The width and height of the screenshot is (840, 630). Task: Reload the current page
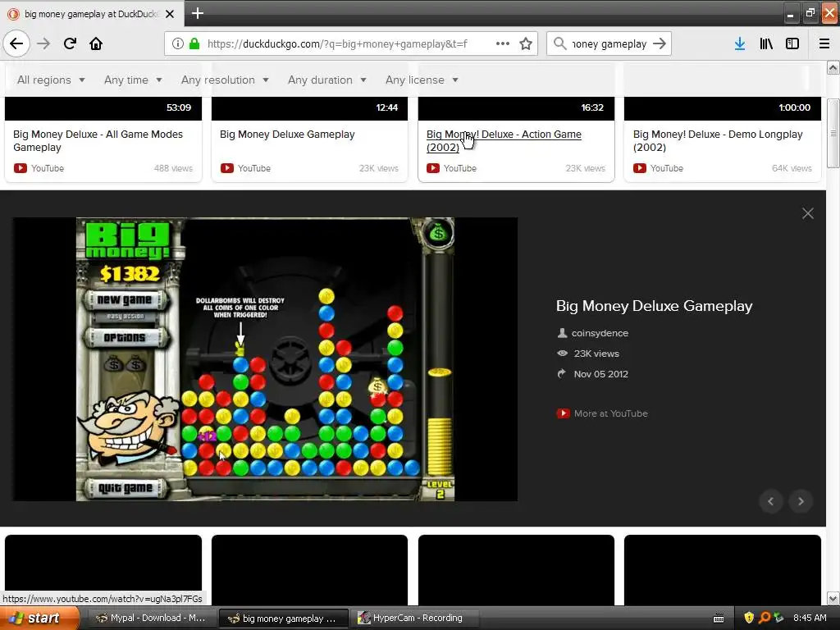tap(70, 43)
